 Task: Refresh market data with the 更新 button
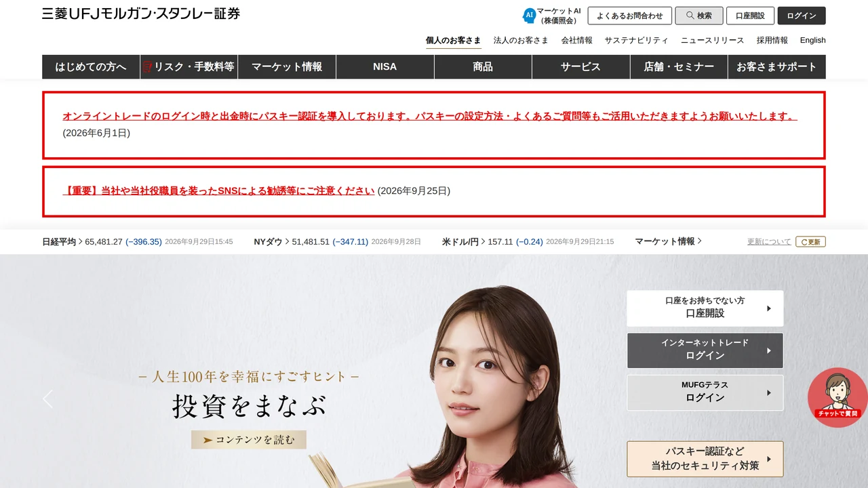click(x=810, y=242)
